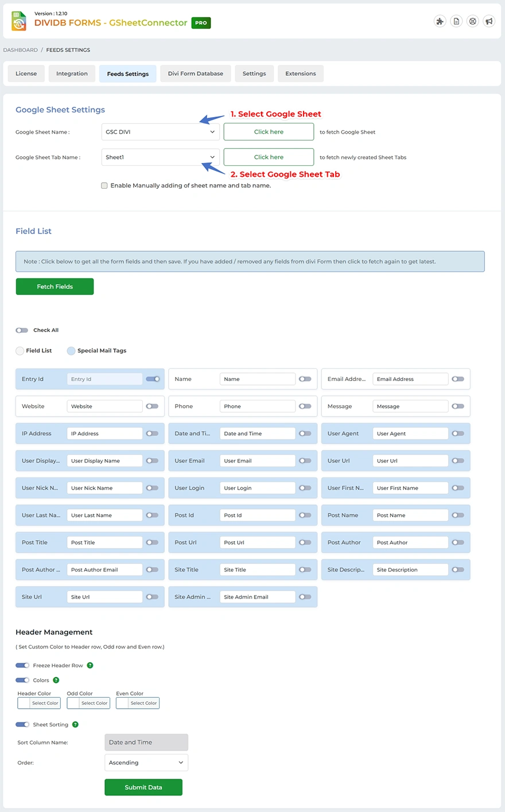Click the support lifebuoy icon
The width and height of the screenshot is (505, 812).
click(473, 21)
